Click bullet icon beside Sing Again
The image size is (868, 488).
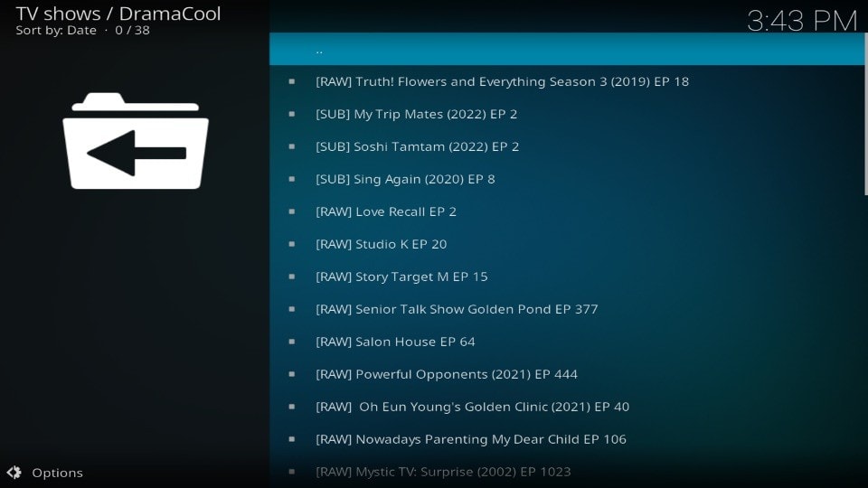[x=292, y=179]
